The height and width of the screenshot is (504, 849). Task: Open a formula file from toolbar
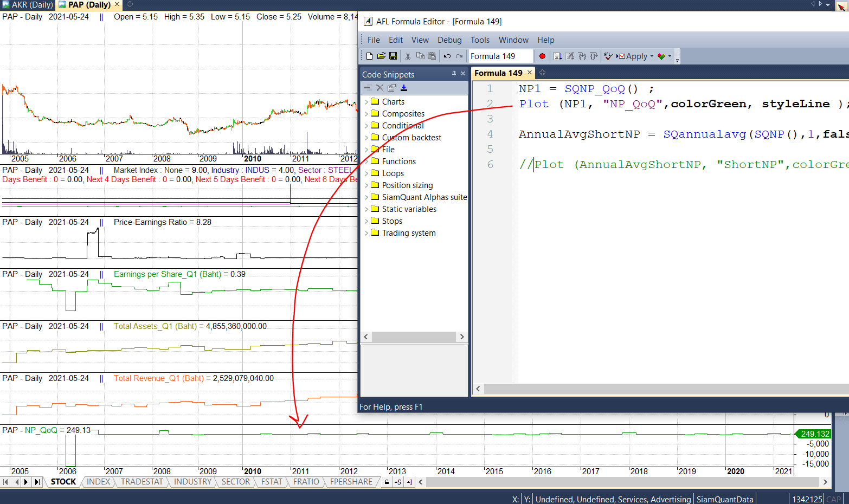pos(381,56)
